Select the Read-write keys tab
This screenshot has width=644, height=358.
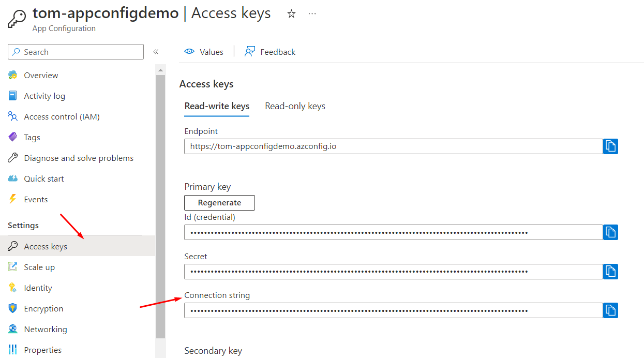point(216,106)
